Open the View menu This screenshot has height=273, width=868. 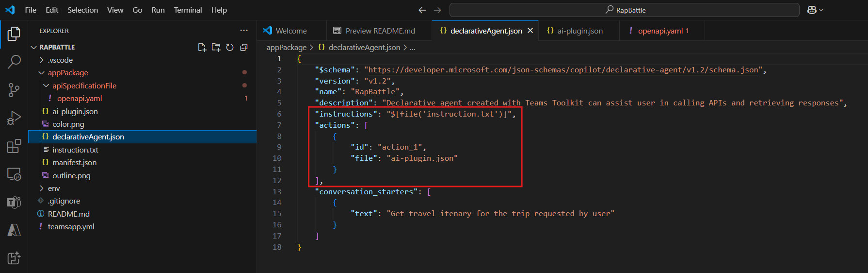[115, 10]
